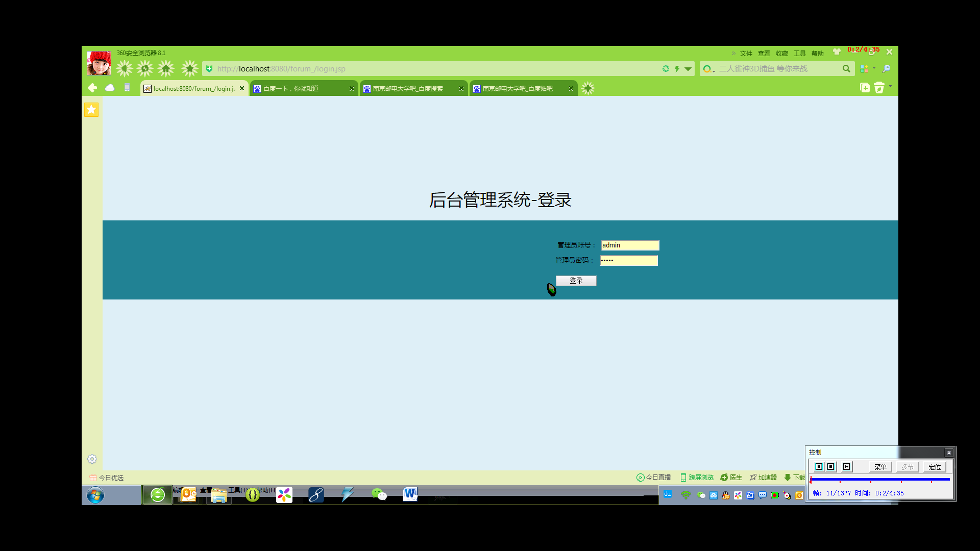The image size is (980, 551).
Task: Close the 百度一下，你就知道 tab
Action: (x=352, y=88)
